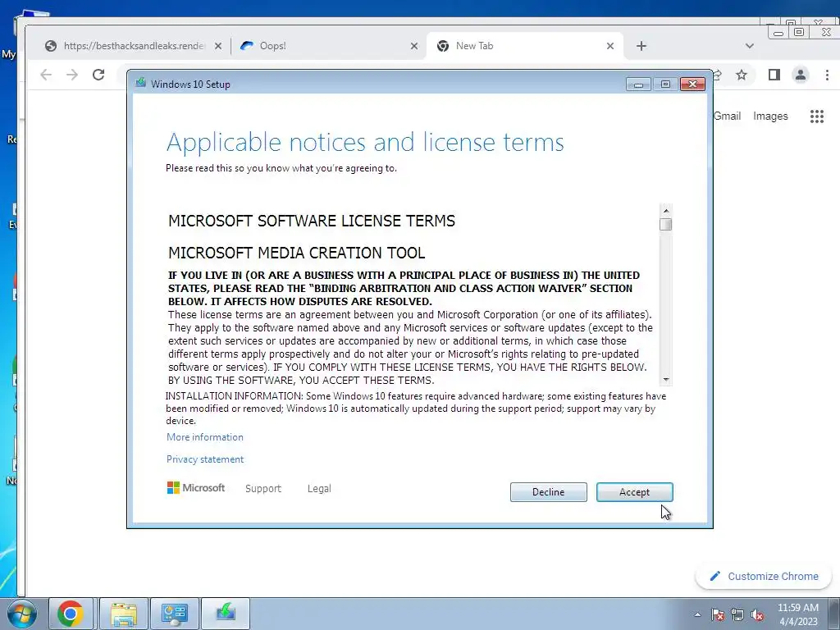Click Customize Chrome button
This screenshot has width=840, height=630.
(x=764, y=577)
